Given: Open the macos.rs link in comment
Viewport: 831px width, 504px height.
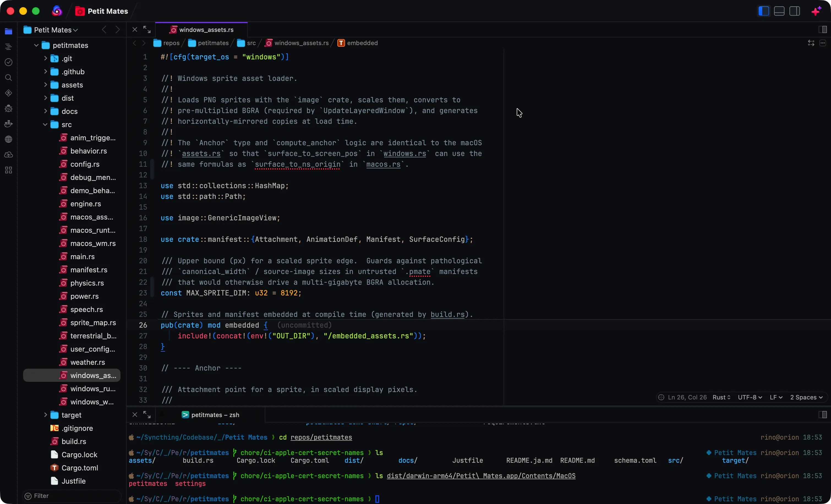Looking at the screenshot, I should pos(383,164).
